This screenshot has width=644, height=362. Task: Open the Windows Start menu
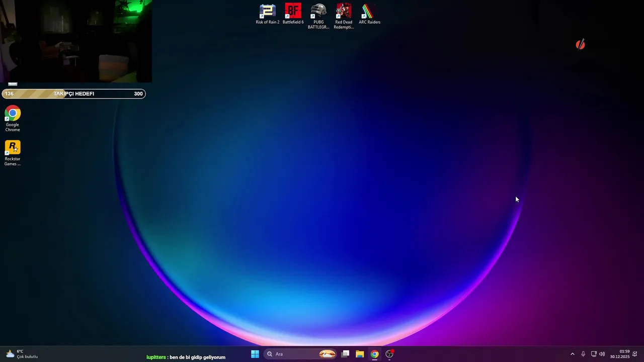255,354
